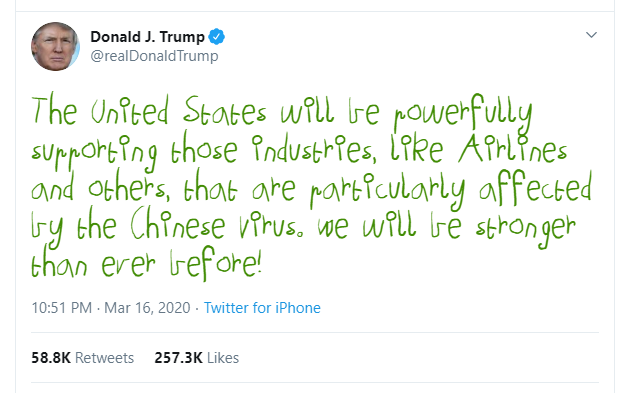Click the word stronger in tweet

(525, 228)
